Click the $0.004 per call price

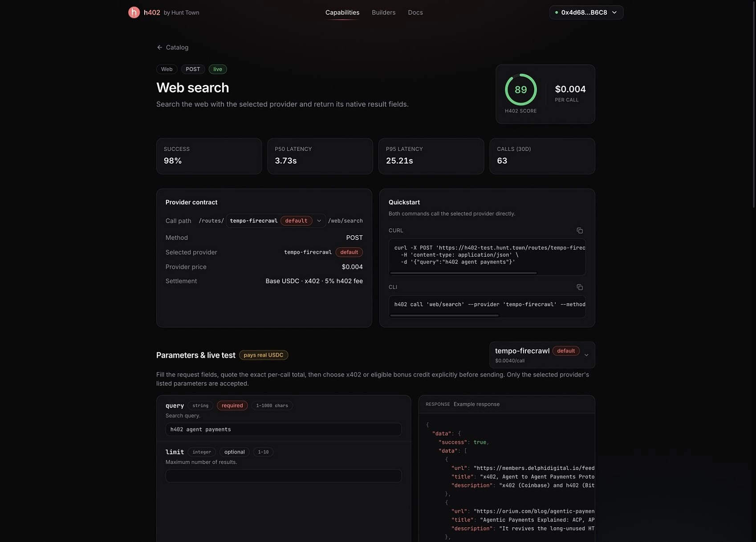coord(570,89)
